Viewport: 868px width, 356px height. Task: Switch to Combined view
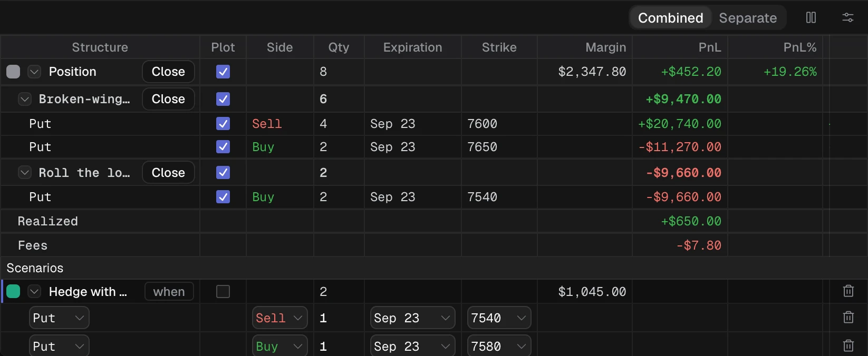pos(670,18)
